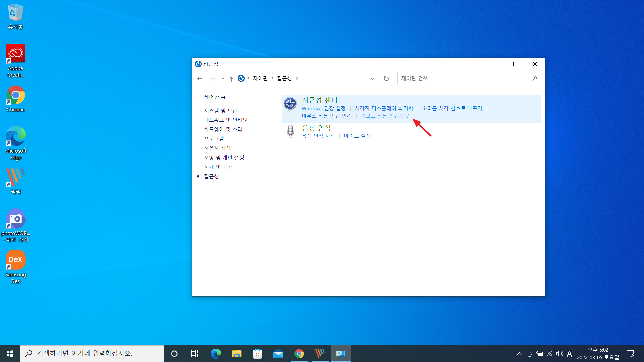
Task: Select 시스템 및 보안 in the sidebar
Action: [220, 111]
